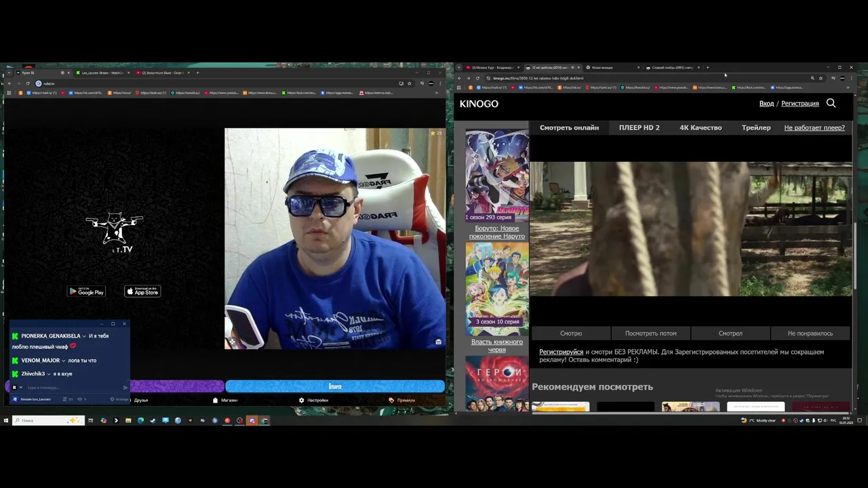This screenshot has height=488, width=868.
Task: Open the Boruto anime poster thumbnail
Action: [497, 176]
